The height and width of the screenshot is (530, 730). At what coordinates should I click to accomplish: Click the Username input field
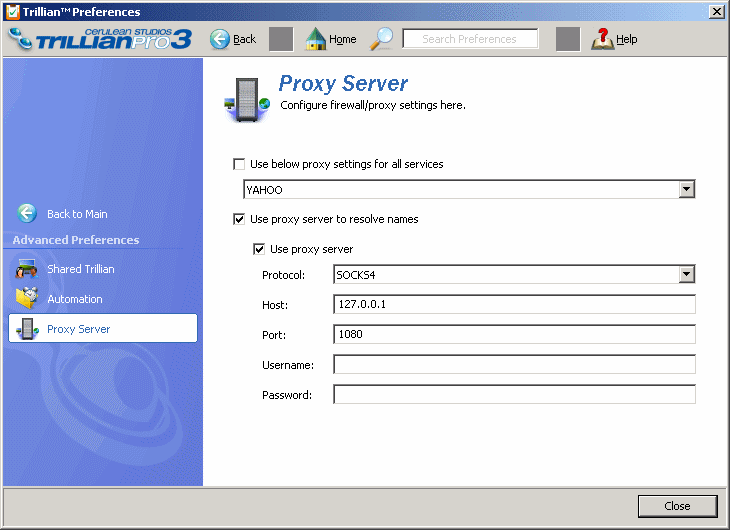(x=514, y=364)
